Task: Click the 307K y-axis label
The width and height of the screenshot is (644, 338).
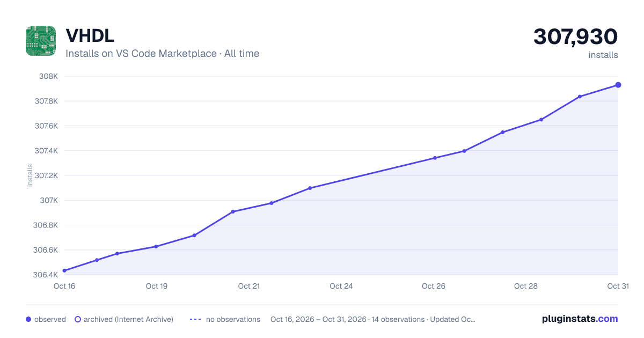Action: click(x=48, y=200)
